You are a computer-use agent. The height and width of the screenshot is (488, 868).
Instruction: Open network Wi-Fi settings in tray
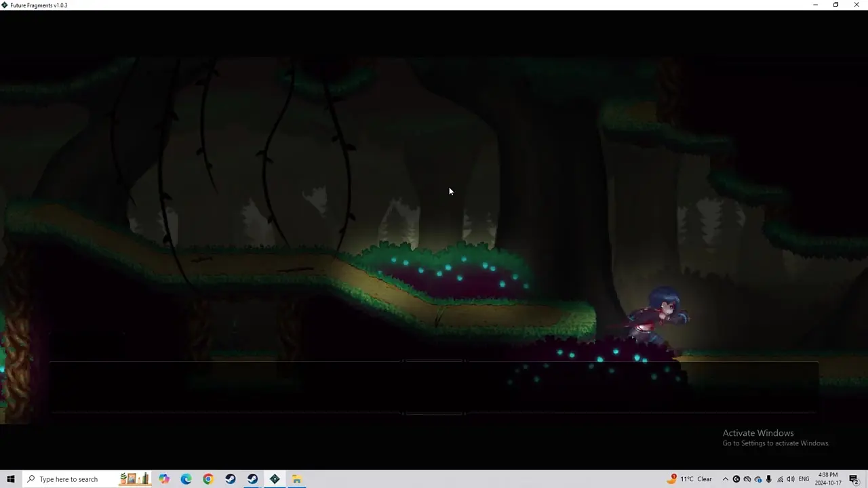[x=779, y=479]
